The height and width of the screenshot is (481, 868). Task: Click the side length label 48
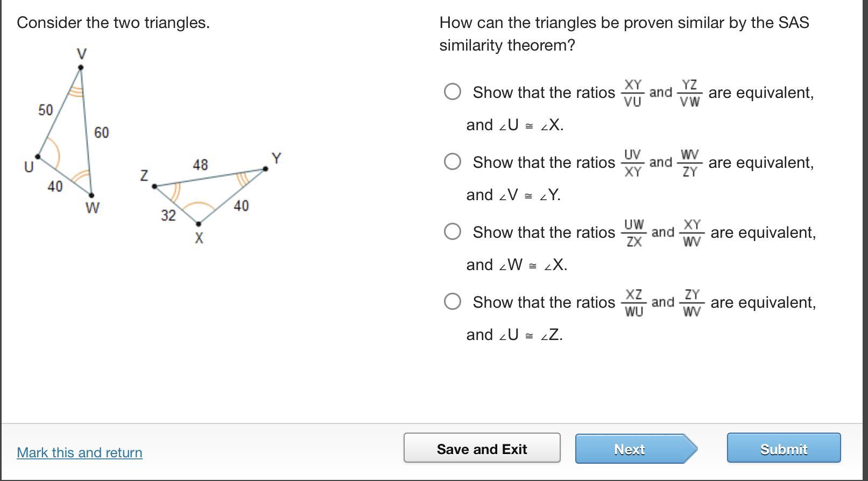click(x=200, y=165)
